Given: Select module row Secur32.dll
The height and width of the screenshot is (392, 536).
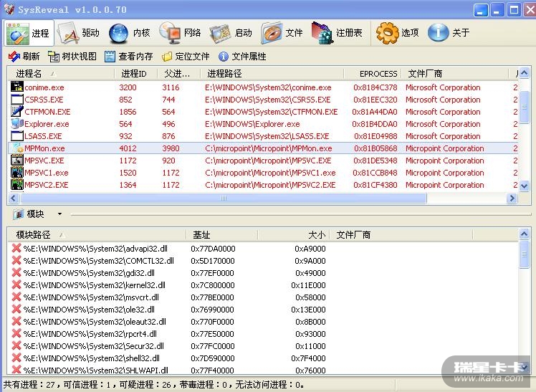Looking at the screenshot, I should pos(262,346).
